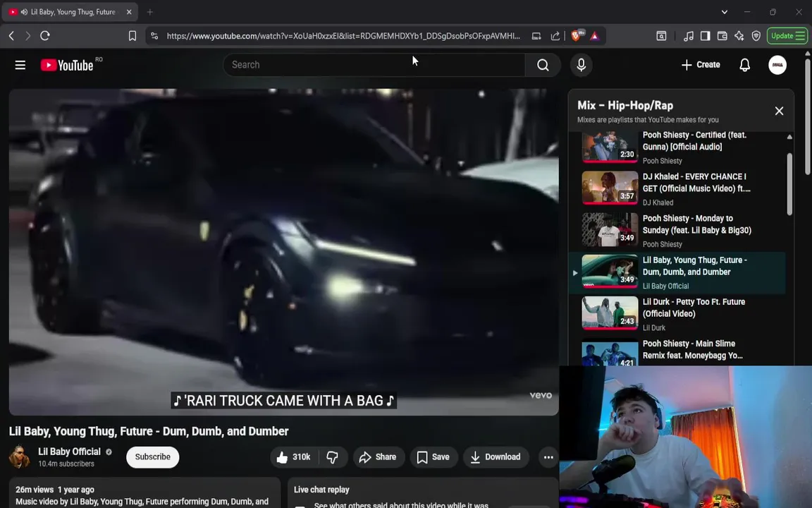The width and height of the screenshot is (812, 508).
Task: Open reader/page view icon in toolbar
Action: pyautogui.click(x=661, y=36)
